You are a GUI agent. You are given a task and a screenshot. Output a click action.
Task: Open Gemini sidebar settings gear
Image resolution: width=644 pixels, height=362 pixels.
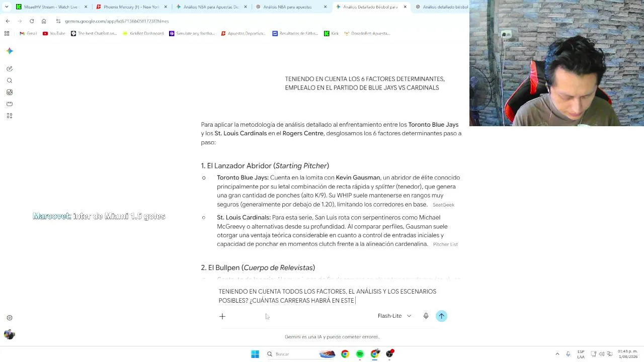click(x=10, y=318)
